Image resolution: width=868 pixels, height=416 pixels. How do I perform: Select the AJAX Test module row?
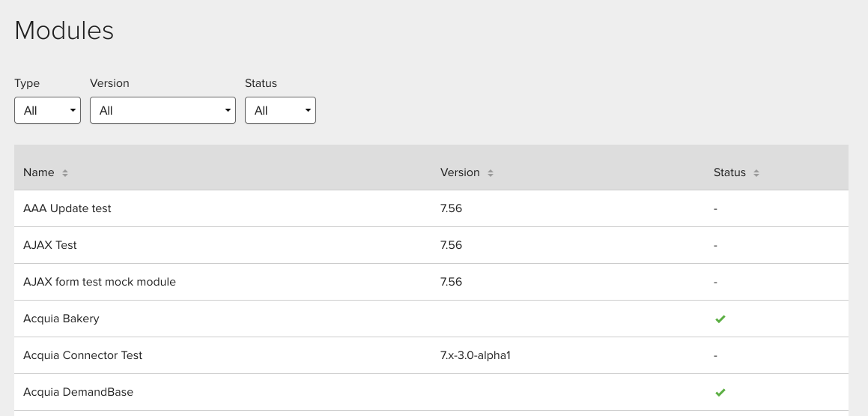[431, 245]
